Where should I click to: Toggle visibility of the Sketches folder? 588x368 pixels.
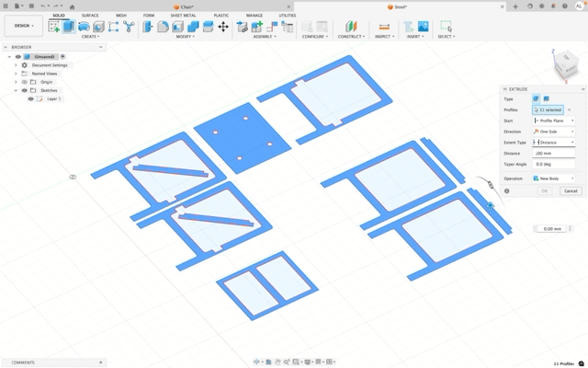[x=25, y=90]
